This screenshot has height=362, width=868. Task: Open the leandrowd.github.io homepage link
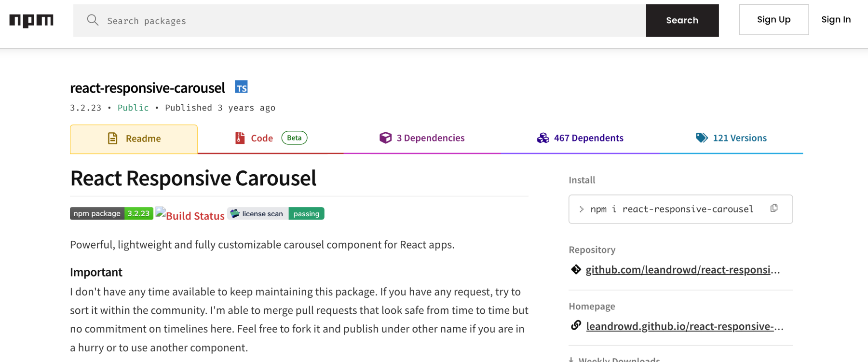pyautogui.click(x=685, y=326)
